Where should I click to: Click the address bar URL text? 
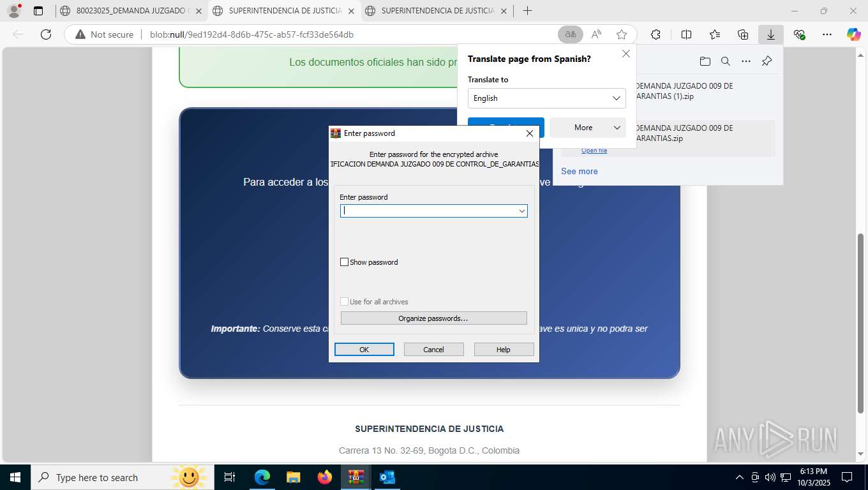(x=251, y=34)
